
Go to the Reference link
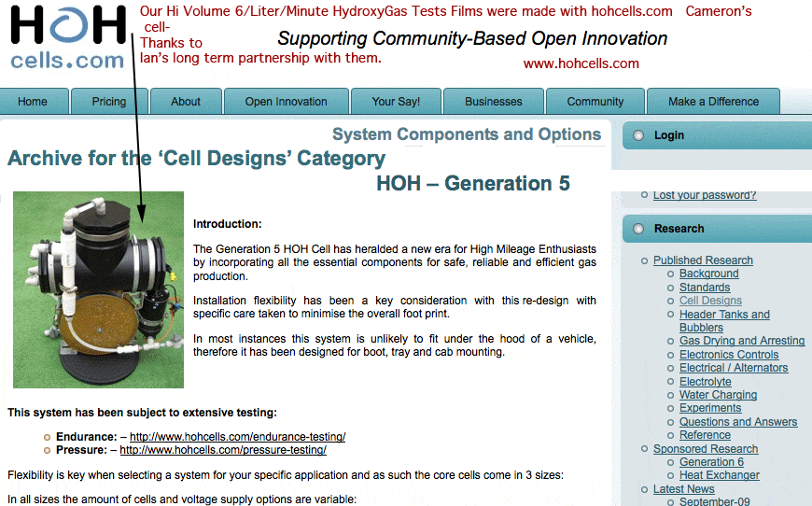(705, 435)
